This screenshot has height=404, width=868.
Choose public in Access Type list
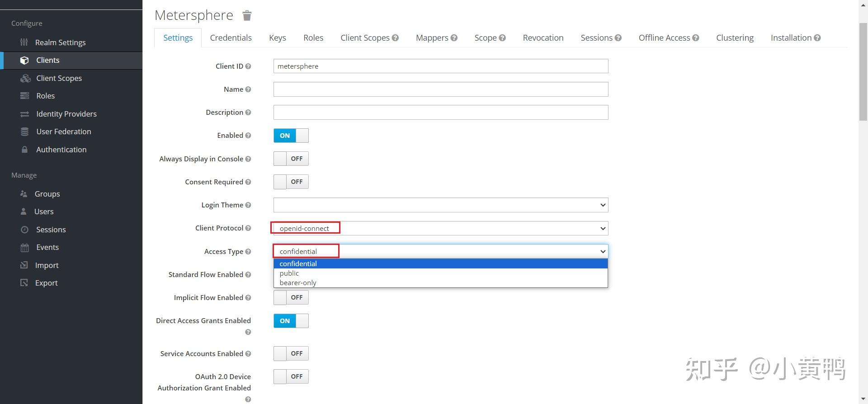(441, 273)
